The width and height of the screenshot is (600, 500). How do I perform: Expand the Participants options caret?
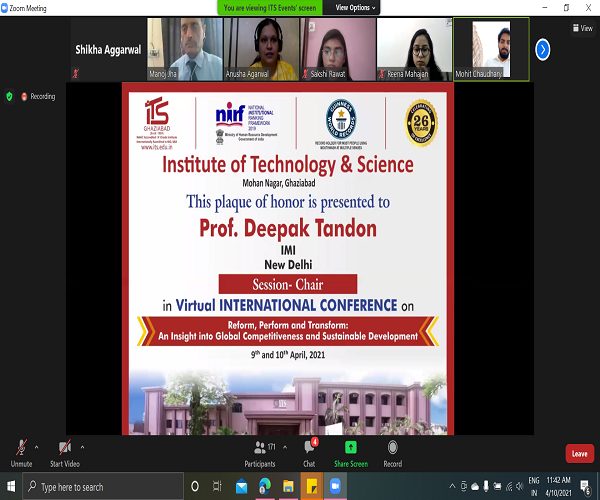[285, 447]
